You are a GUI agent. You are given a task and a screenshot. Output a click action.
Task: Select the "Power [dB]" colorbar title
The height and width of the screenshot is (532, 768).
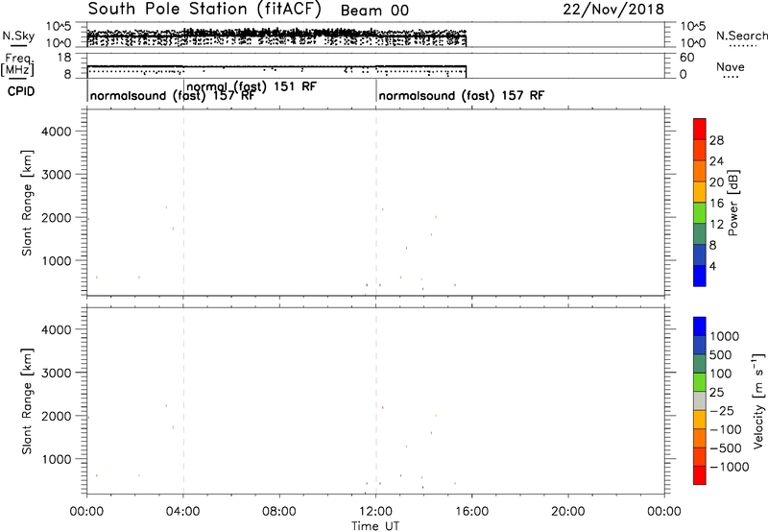point(732,203)
